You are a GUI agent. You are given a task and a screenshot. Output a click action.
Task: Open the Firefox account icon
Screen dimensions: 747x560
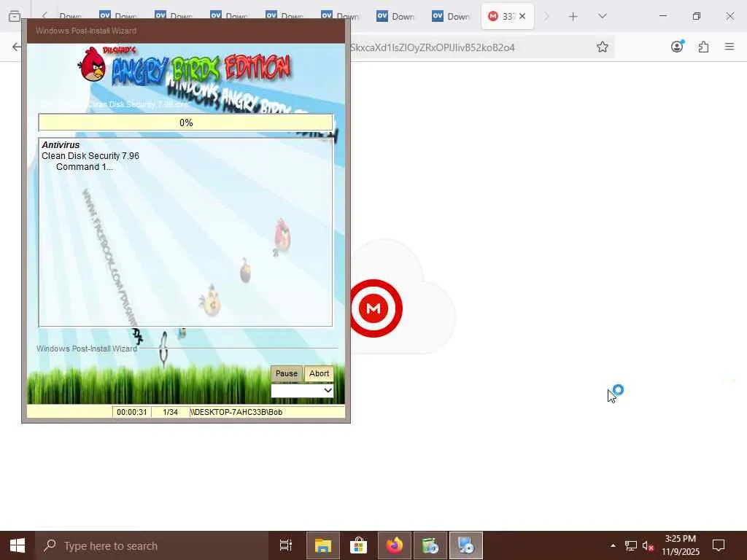(677, 46)
